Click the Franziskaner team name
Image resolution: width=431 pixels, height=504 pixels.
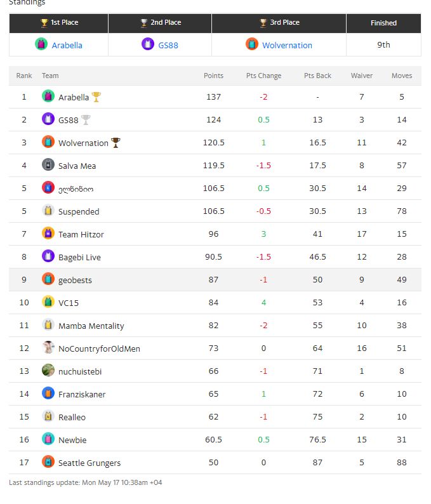(82, 394)
